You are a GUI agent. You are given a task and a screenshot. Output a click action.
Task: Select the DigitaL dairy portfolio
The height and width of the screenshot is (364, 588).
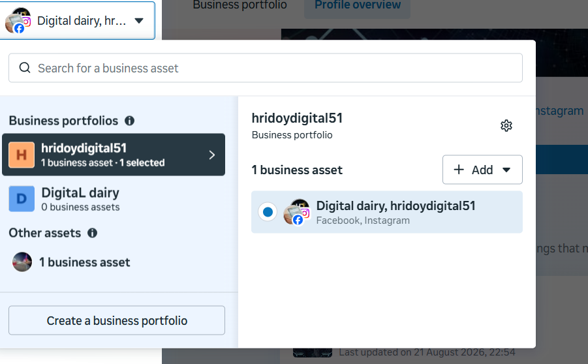(114, 199)
